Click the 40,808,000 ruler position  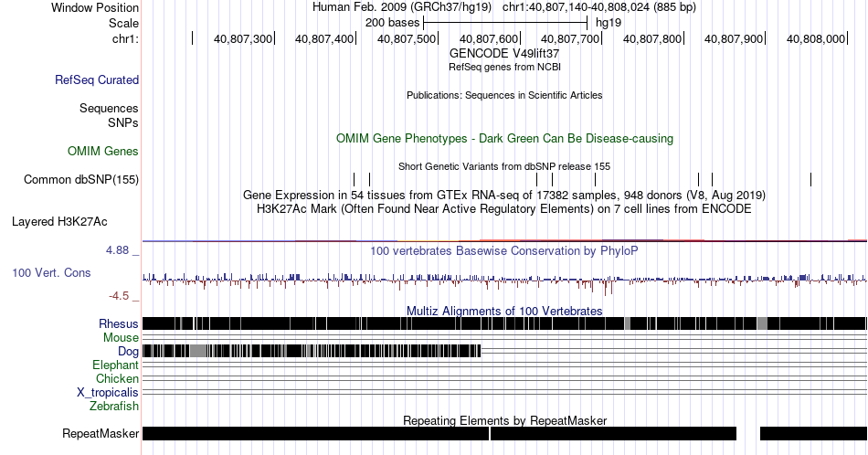click(815, 38)
